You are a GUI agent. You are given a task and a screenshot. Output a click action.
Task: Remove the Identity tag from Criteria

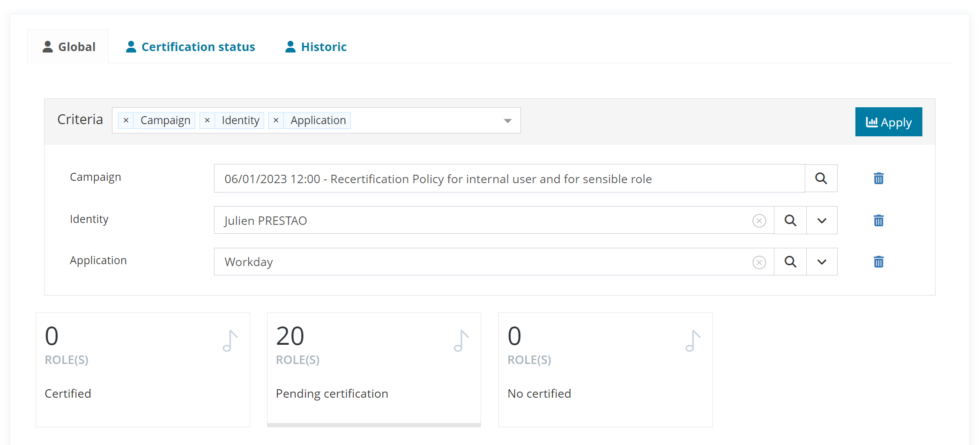coord(207,120)
